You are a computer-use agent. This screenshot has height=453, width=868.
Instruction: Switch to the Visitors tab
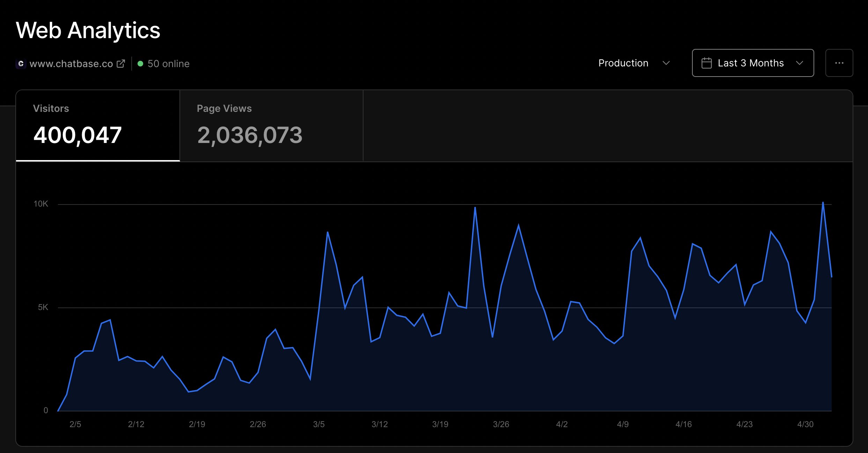coord(98,126)
